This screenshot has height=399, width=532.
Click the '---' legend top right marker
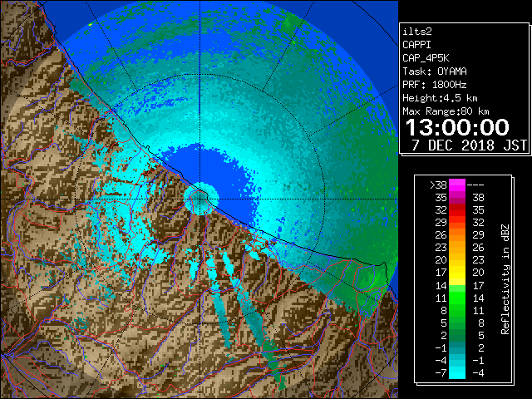coord(475,185)
